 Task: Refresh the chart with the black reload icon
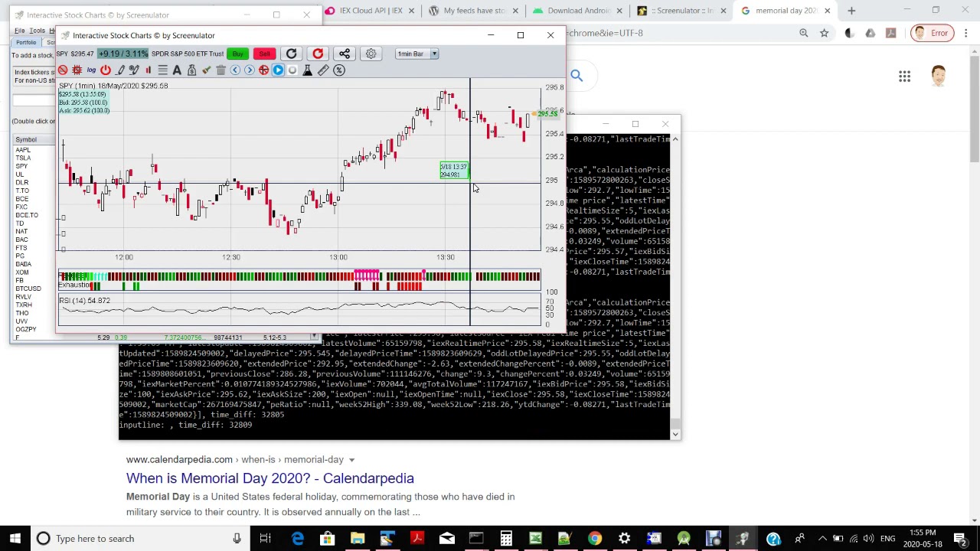point(291,54)
